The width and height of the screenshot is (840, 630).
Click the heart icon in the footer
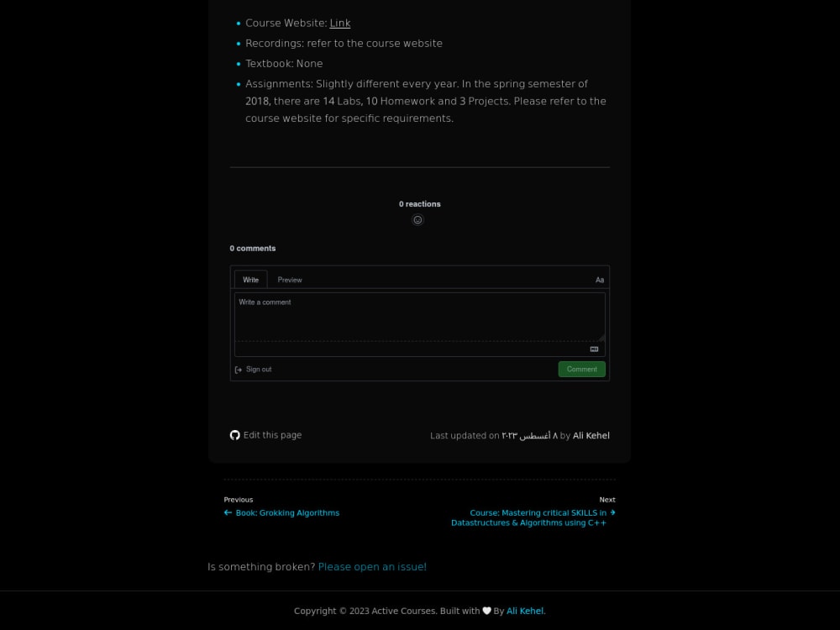coord(486,611)
